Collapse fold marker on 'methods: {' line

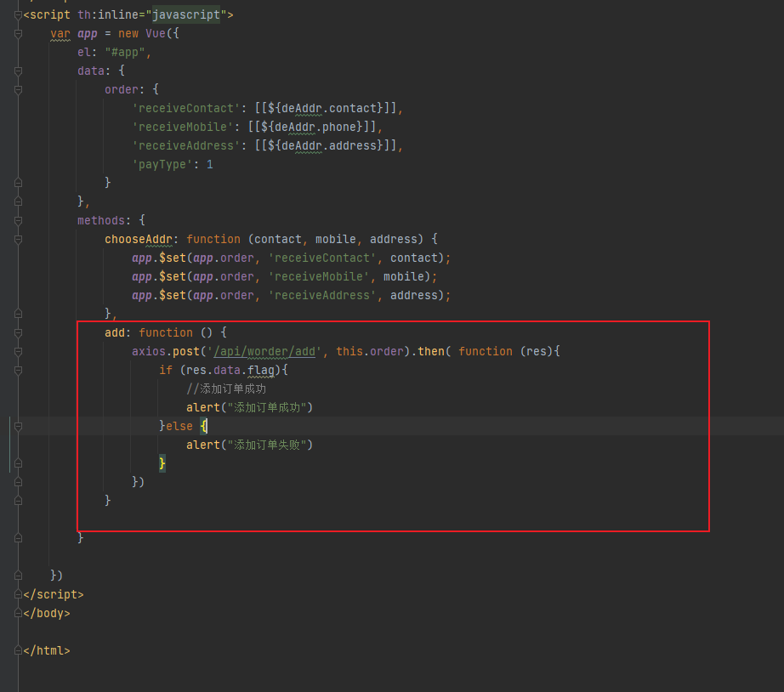tap(18, 220)
